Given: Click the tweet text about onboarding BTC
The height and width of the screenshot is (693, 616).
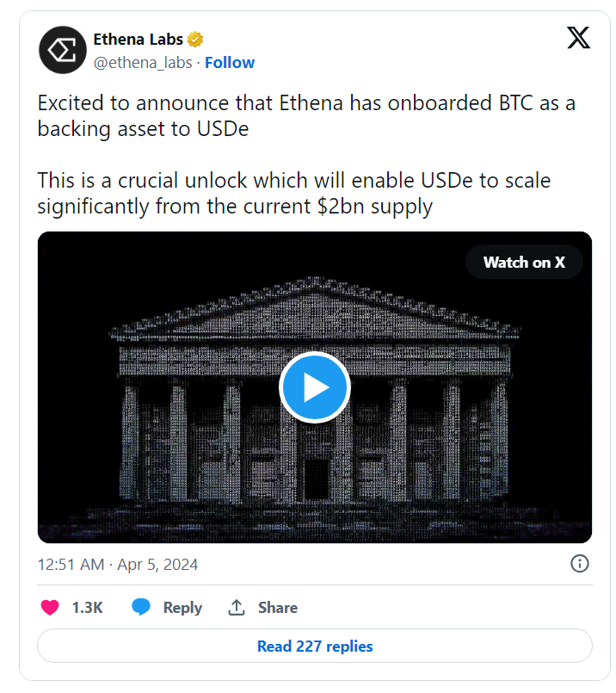Looking at the screenshot, I should (306, 116).
